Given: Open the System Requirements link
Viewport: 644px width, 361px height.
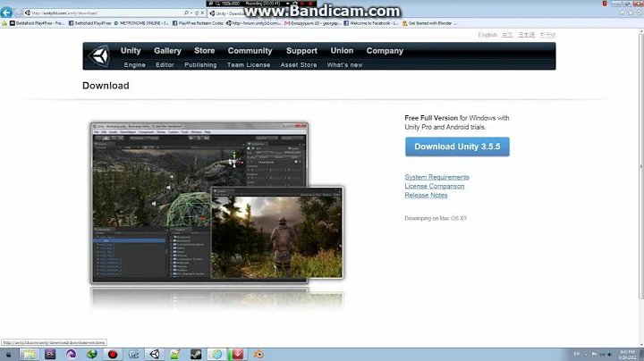Looking at the screenshot, I should point(436,177).
